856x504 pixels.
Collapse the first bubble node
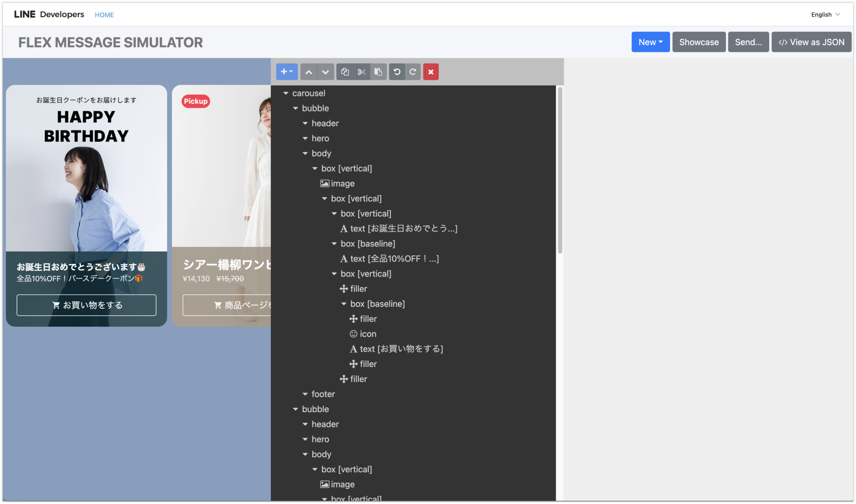click(296, 108)
